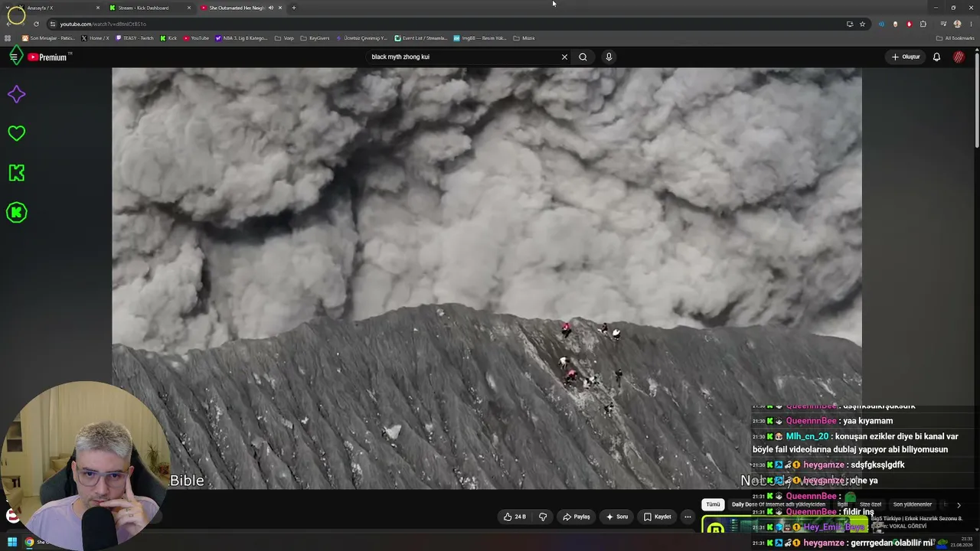Open NBA 3. Lig 8 Katego... bookmark
Screen dimensions: 980x551
point(241,38)
